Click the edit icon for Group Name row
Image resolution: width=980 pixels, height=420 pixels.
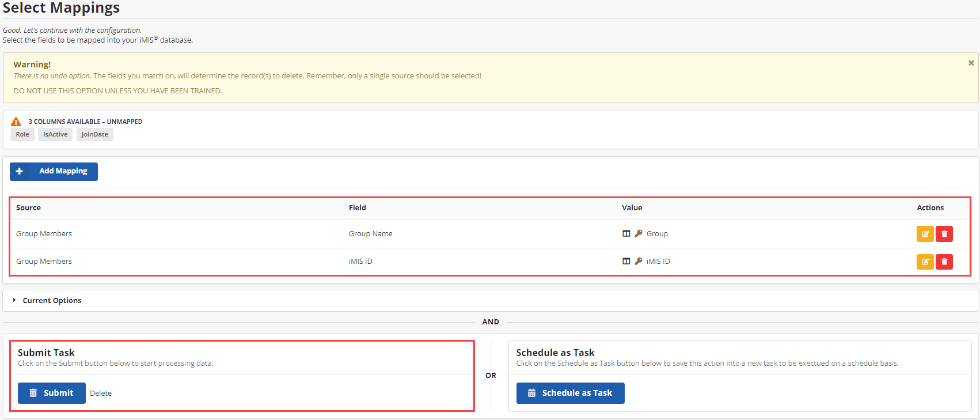[925, 234]
